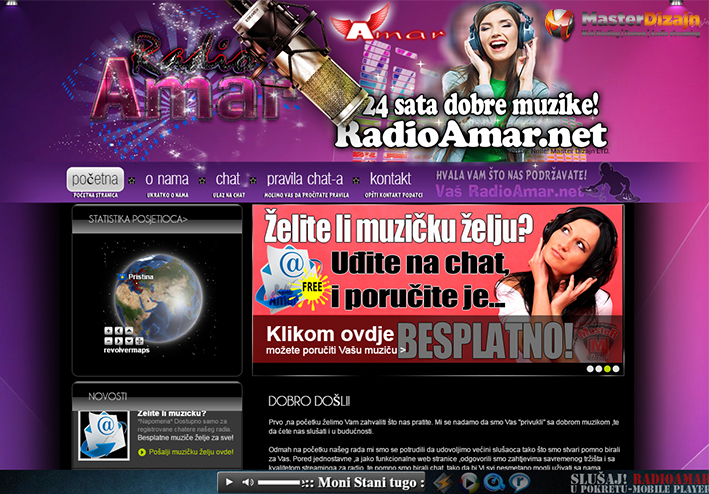Click the MasterDizajn logo in header
Image resolution: width=709 pixels, height=494 pixels.
pos(620,21)
